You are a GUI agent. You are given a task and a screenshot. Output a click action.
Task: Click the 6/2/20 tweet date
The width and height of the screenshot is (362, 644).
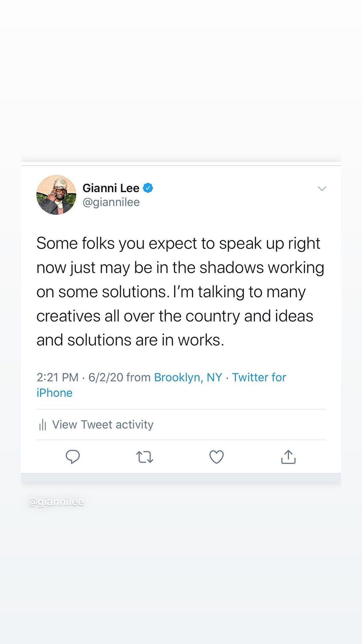point(106,377)
